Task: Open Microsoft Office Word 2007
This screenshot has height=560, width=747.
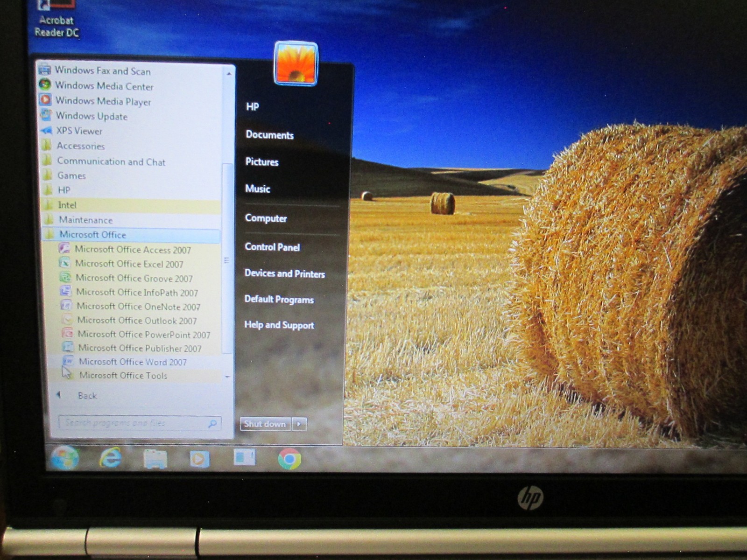Action: click(x=125, y=362)
